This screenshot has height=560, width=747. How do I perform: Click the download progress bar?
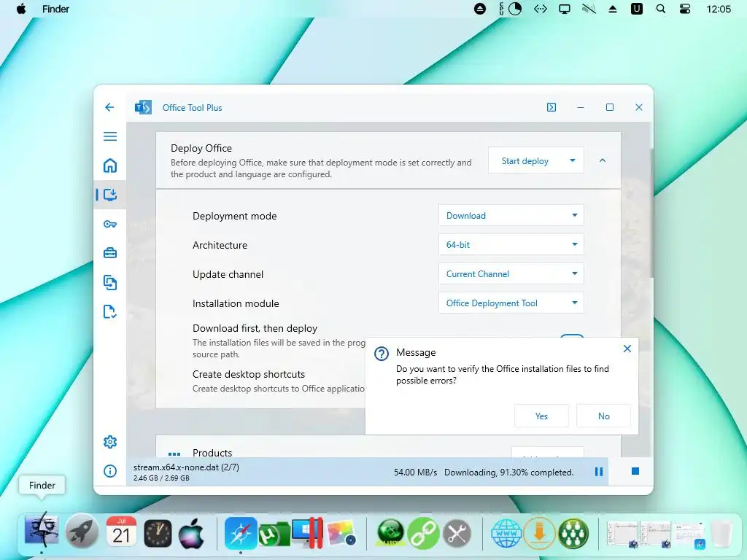(368, 472)
